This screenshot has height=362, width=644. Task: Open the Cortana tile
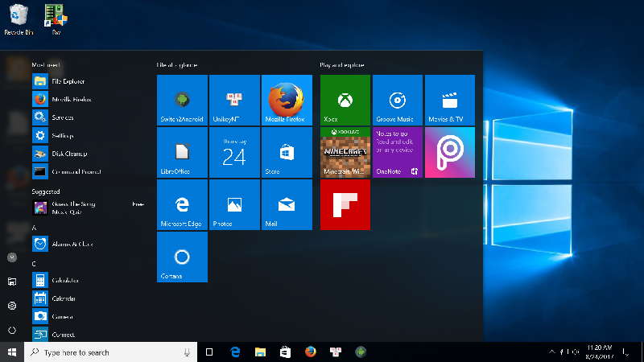[182, 257]
